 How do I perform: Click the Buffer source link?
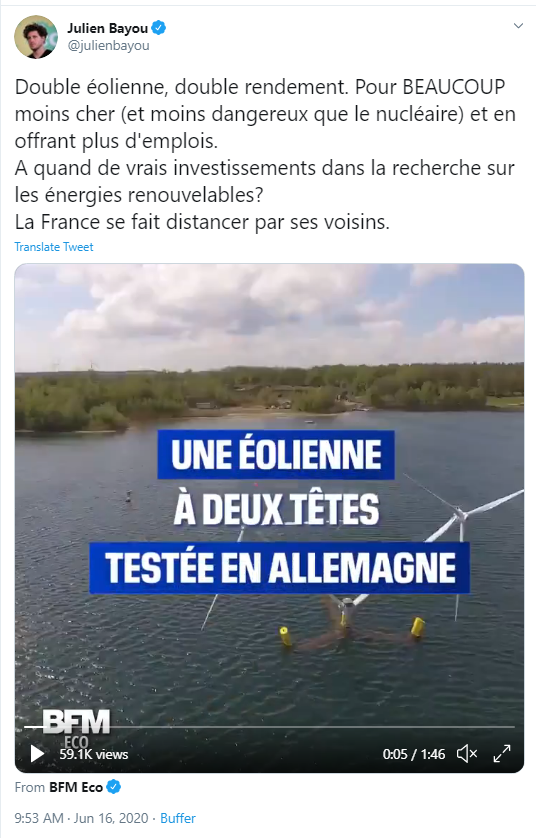tap(178, 818)
